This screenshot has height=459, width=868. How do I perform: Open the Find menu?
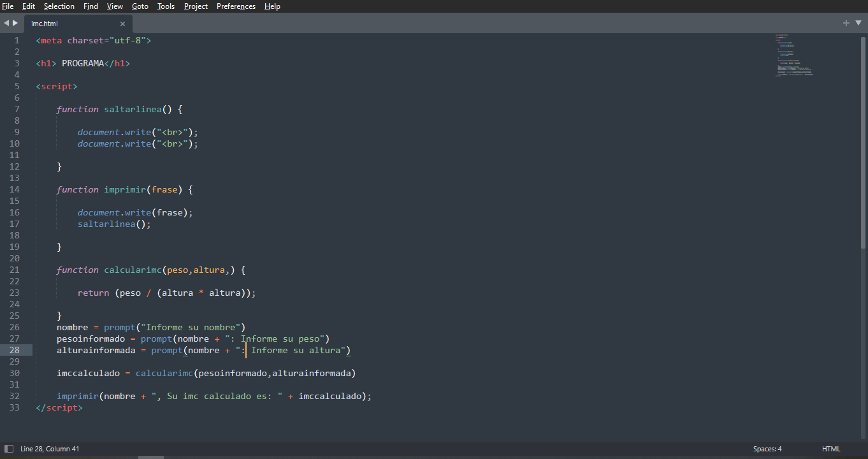point(90,6)
